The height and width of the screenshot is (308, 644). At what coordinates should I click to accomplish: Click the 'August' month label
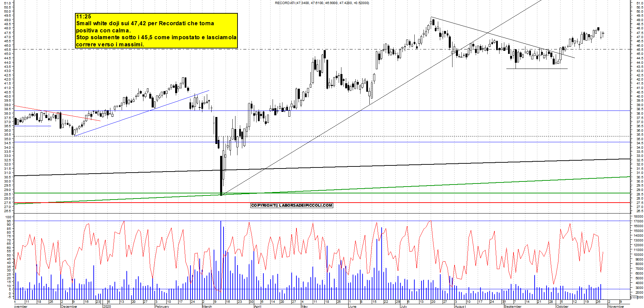coord(460,306)
